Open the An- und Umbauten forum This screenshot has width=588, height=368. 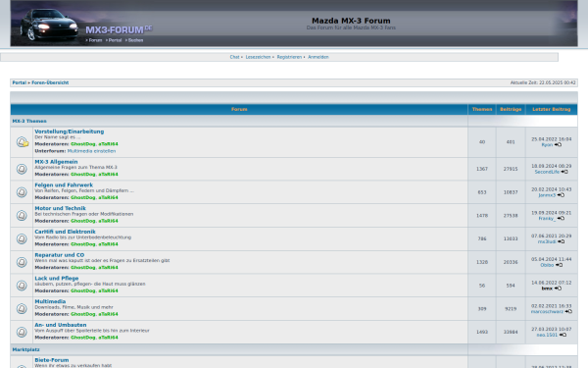61,325
